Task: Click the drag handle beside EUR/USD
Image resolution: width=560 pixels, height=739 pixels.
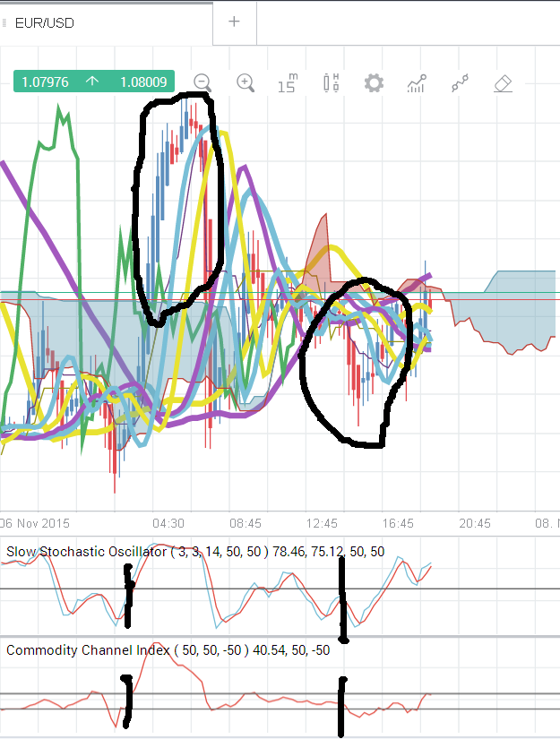Action: (4, 23)
